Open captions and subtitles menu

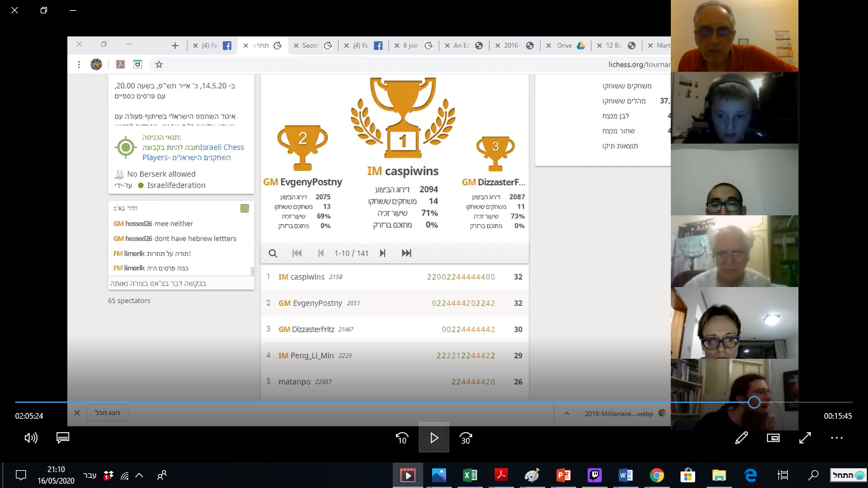coord(62,438)
